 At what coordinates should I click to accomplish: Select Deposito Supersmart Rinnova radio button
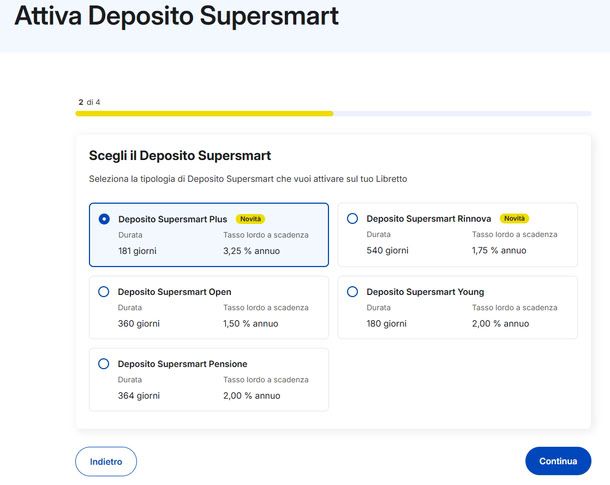pos(352,219)
